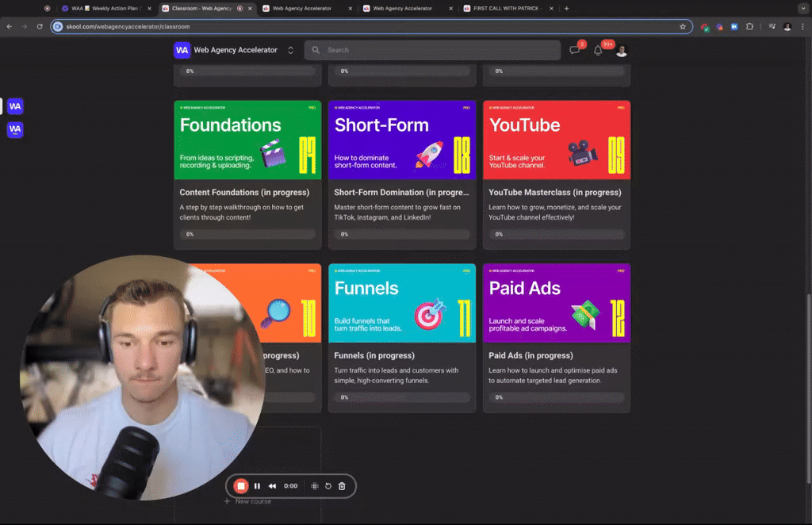Click inside the Search field

[432, 50]
